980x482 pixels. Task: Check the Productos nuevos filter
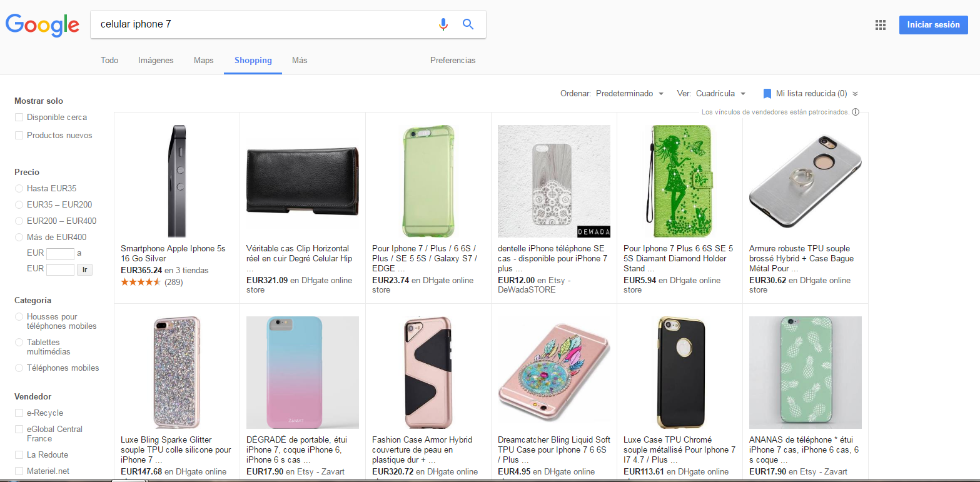tap(19, 136)
